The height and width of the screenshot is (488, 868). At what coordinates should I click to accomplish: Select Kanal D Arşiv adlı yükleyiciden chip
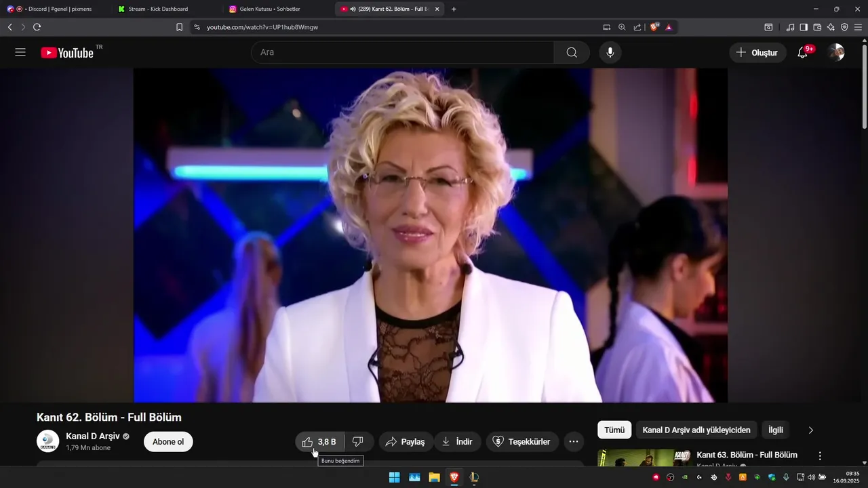696,430
